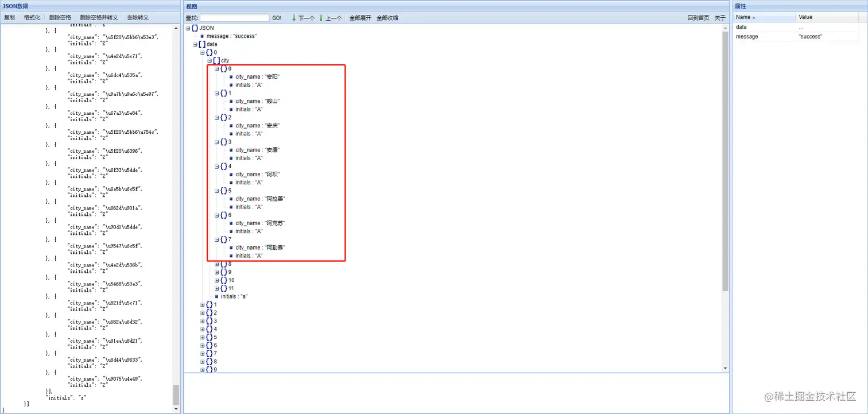Go to previous match with 上一个
The image size is (868, 414).
330,18
